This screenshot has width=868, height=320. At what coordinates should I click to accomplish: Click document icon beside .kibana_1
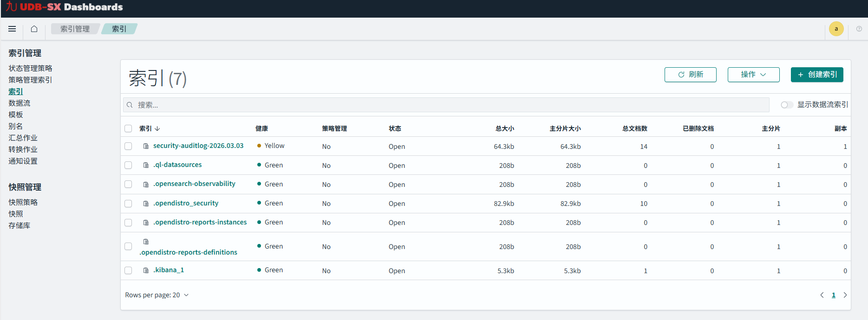click(146, 270)
